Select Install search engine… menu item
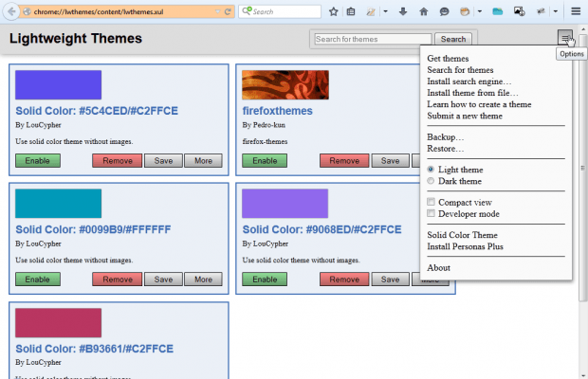The height and width of the screenshot is (379, 588). coord(469,81)
